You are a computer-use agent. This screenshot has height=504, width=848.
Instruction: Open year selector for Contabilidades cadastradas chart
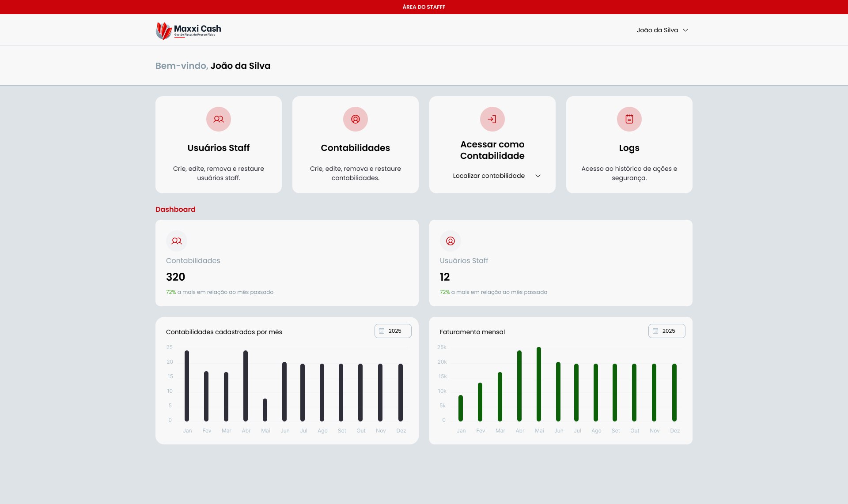point(393,331)
